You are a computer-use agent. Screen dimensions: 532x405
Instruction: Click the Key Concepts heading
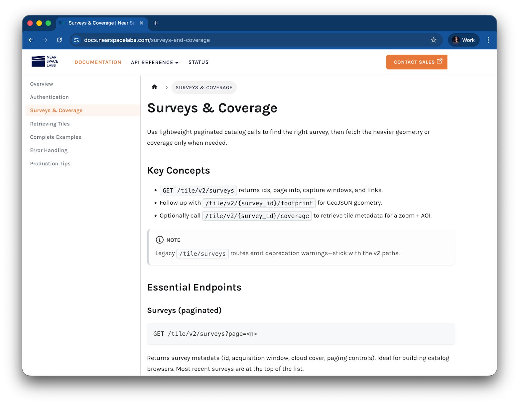tap(179, 171)
